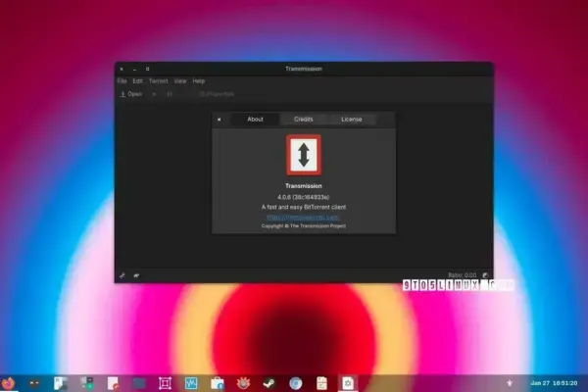Open the dark blue square app in taskbar
This screenshot has height=392, width=588.
click(139, 383)
